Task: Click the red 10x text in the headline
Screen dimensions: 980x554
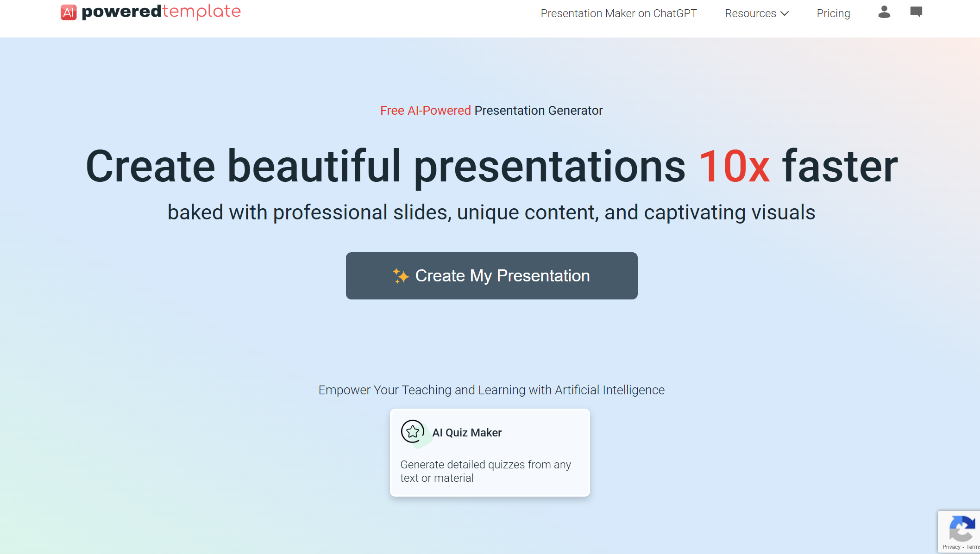Action: coord(734,166)
